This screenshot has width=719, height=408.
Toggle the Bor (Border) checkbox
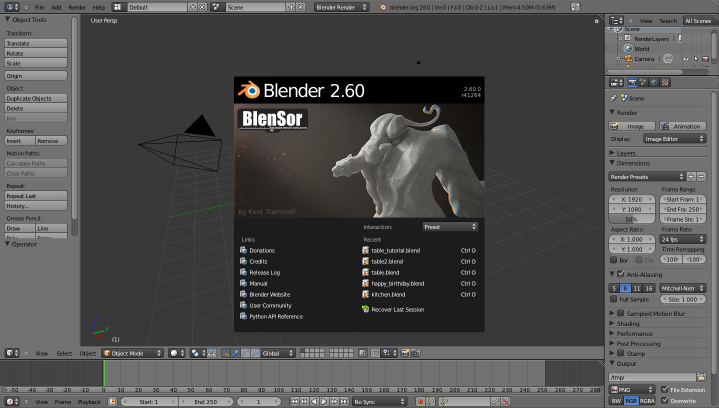click(614, 260)
